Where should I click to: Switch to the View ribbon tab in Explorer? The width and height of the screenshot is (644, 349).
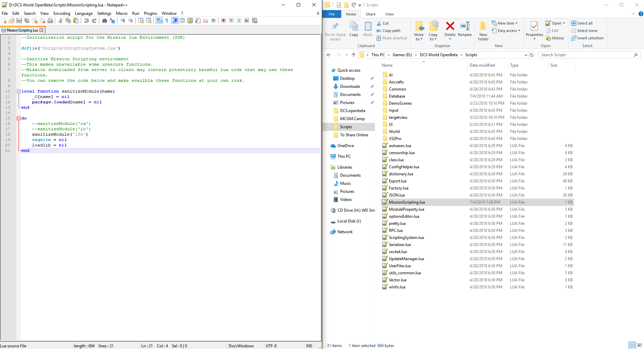pos(389,14)
